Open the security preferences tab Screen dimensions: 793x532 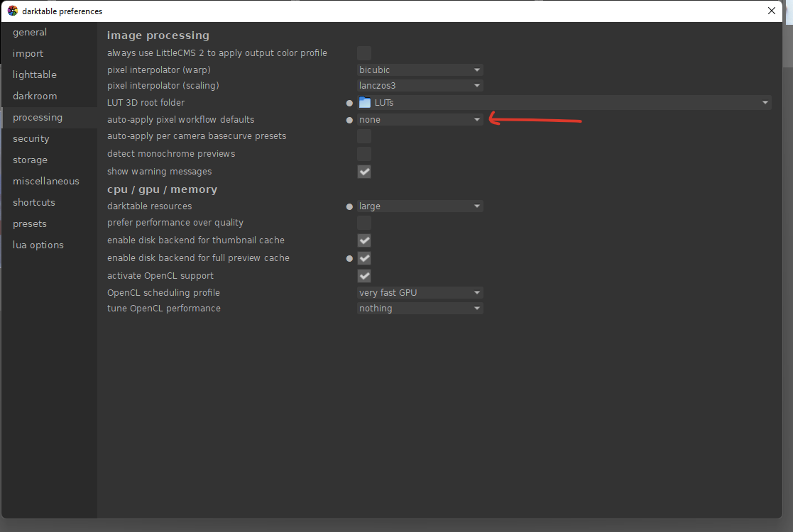49,138
